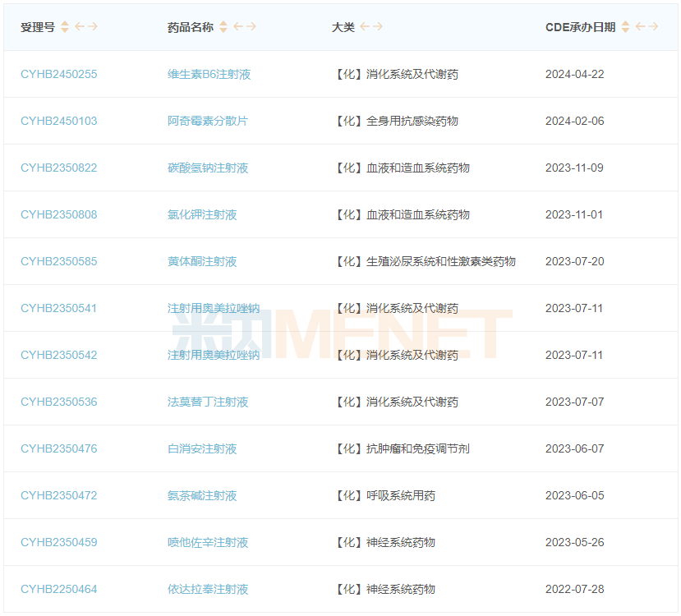Select the date 2023-06-07
This screenshot has height=616, width=681.
pos(574,449)
